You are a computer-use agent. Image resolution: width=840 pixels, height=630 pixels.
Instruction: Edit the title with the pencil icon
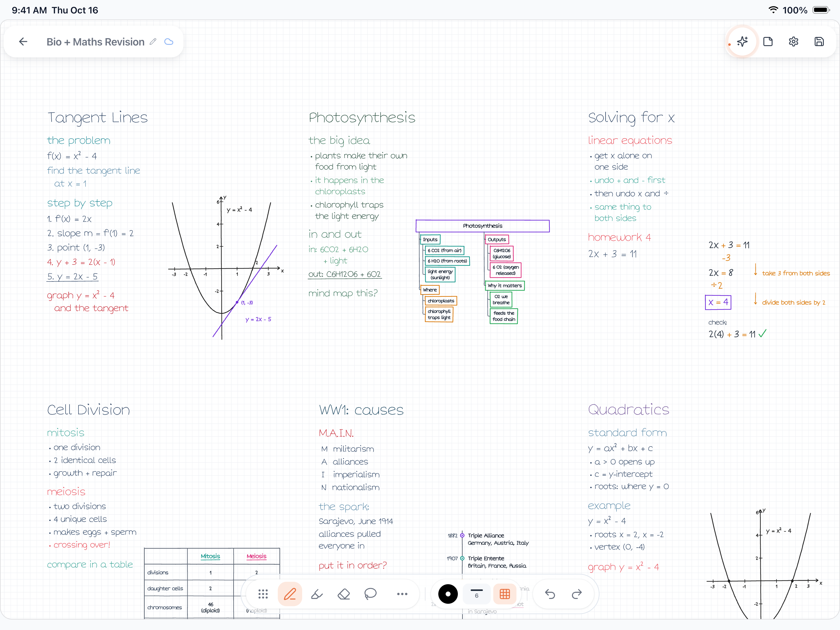point(153,42)
